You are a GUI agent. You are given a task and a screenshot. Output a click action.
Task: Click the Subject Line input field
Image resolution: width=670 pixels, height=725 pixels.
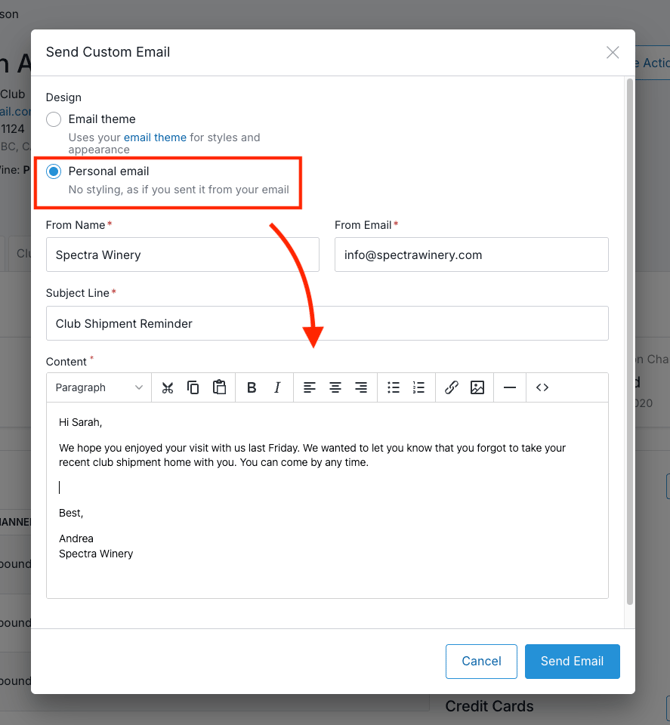[327, 324]
